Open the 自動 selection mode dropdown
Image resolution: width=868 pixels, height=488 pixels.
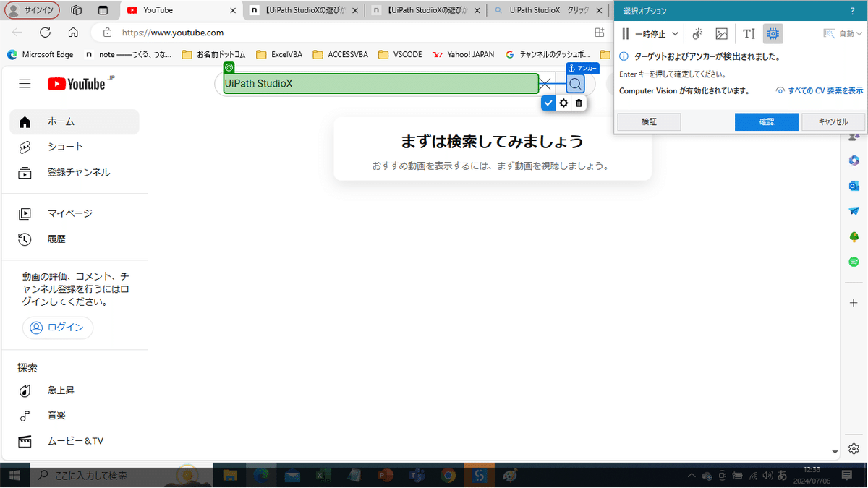click(x=843, y=34)
